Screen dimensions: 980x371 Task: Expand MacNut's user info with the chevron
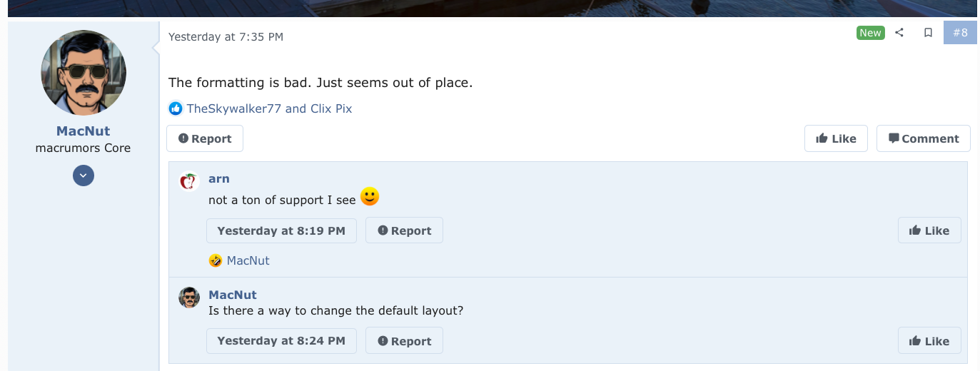[84, 176]
